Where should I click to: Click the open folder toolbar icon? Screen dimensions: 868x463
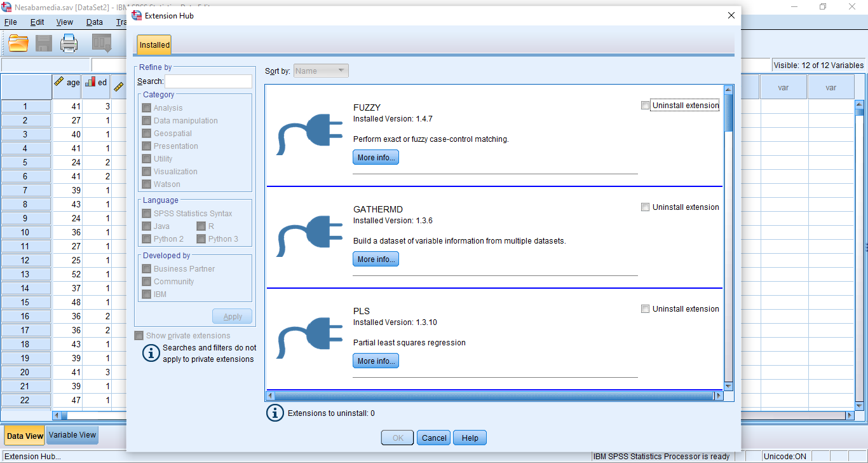click(18, 43)
